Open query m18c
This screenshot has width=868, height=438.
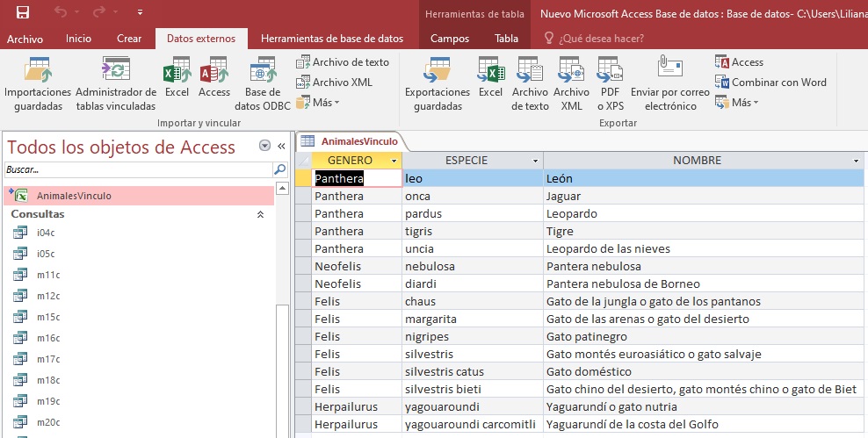click(48, 380)
